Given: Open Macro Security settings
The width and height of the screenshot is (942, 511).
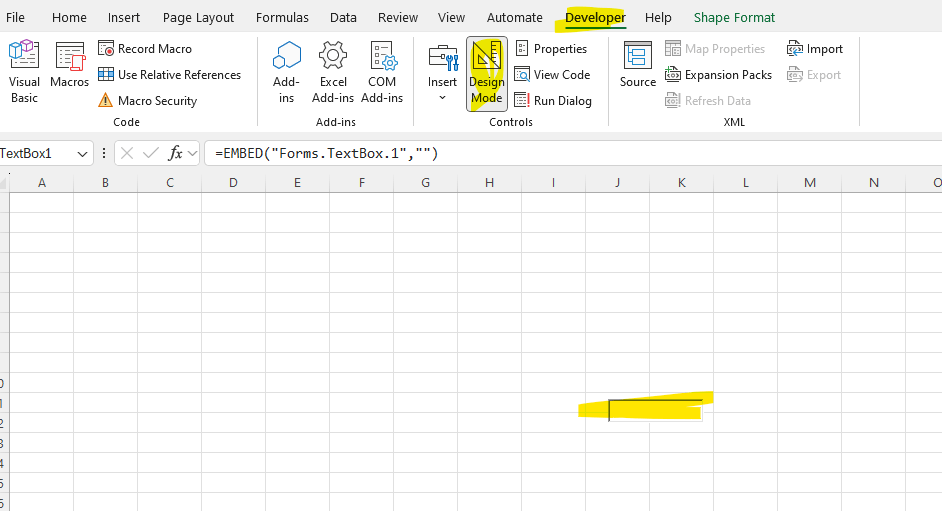Looking at the screenshot, I should click(148, 100).
